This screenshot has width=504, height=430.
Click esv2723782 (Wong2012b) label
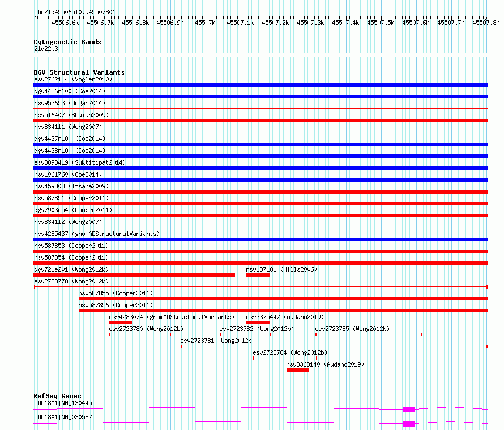pos(257,329)
